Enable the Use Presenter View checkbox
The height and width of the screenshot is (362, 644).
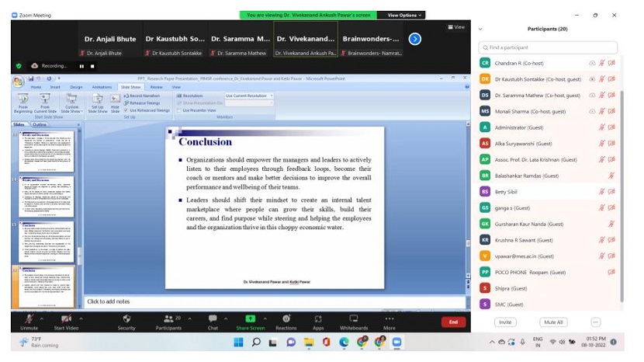[x=179, y=110]
